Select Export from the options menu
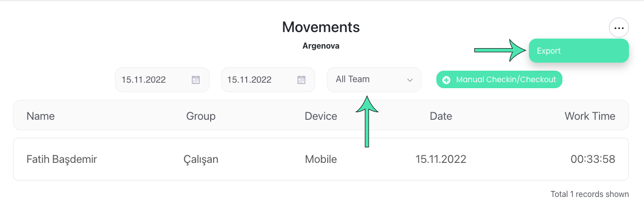The image size is (644, 216). [578, 51]
